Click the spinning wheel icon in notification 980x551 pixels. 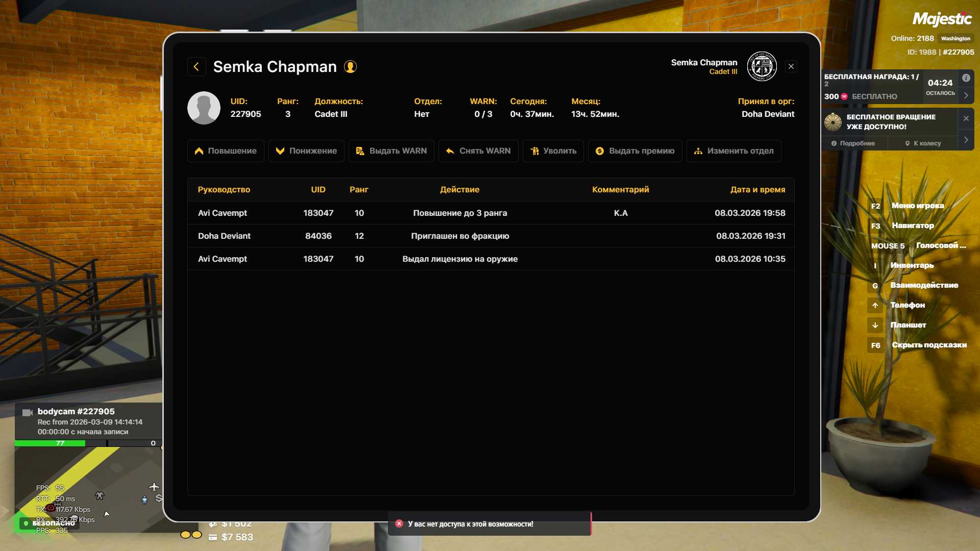tap(833, 122)
